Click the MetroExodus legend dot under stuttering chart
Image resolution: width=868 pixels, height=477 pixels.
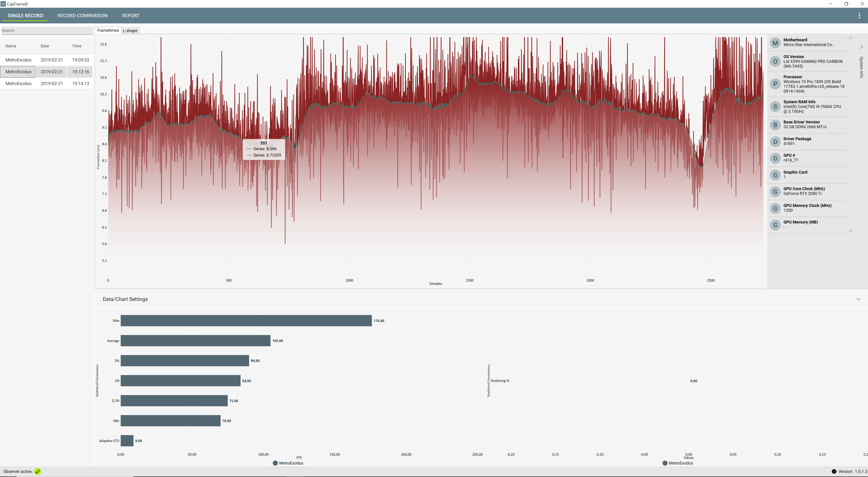(x=665, y=463)
